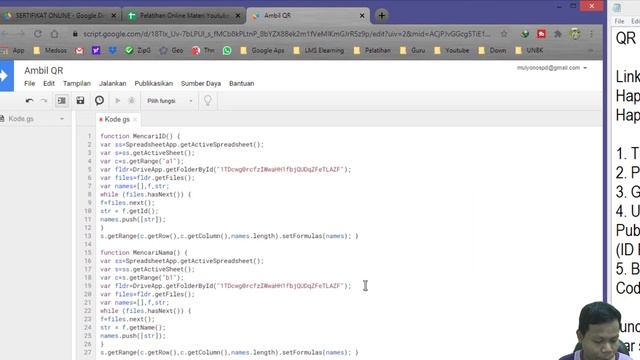Screen dimensions: 640x360
Task: Open the App bookmarks shortcut
Action: [13, 51]
